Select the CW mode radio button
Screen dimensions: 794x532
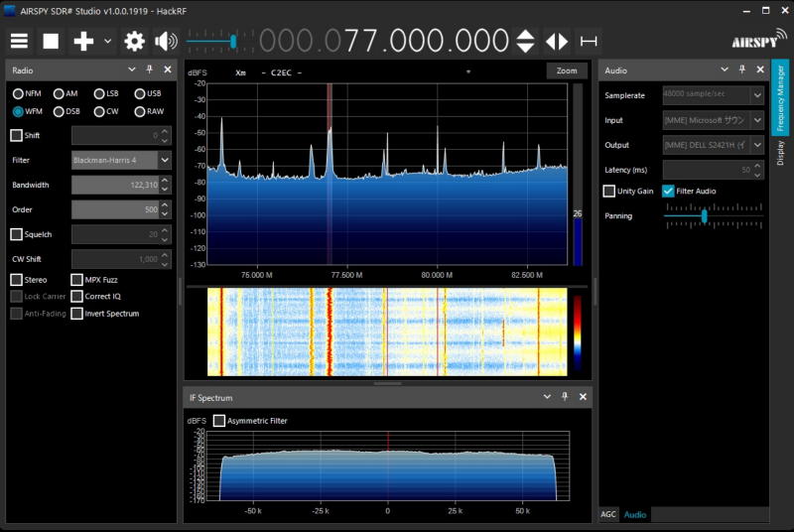(x=99, y=111)
